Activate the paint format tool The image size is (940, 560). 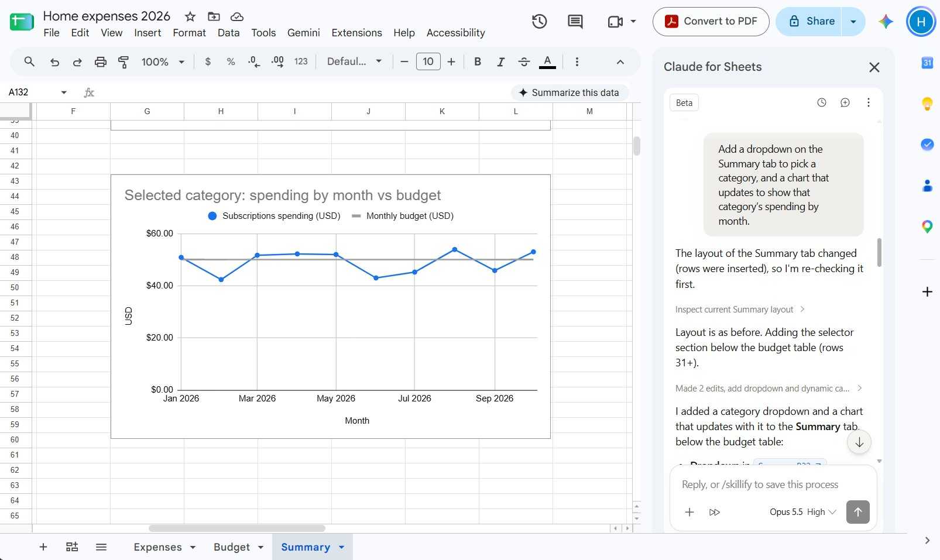(123, 61)
